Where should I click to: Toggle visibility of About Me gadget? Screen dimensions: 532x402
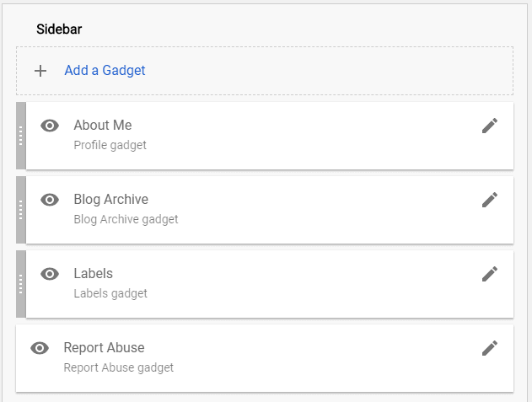(x=50, y=126)
